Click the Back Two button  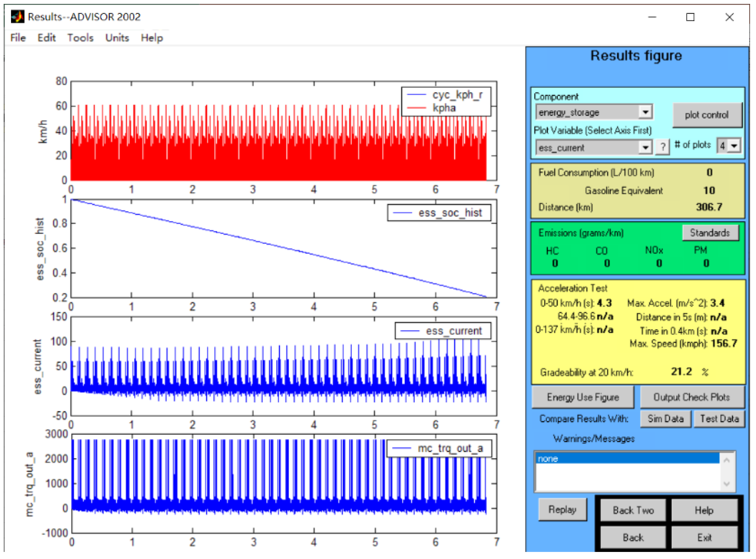click(x=633, y=510)
